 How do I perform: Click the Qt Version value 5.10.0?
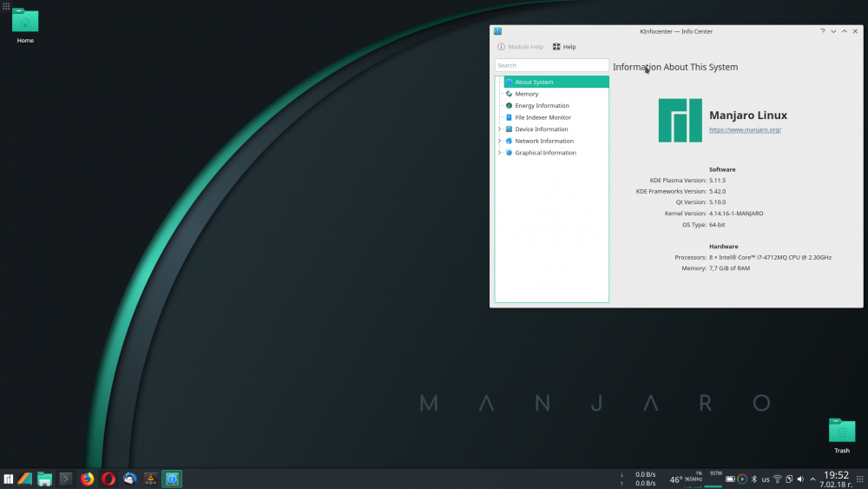[718, 202]
